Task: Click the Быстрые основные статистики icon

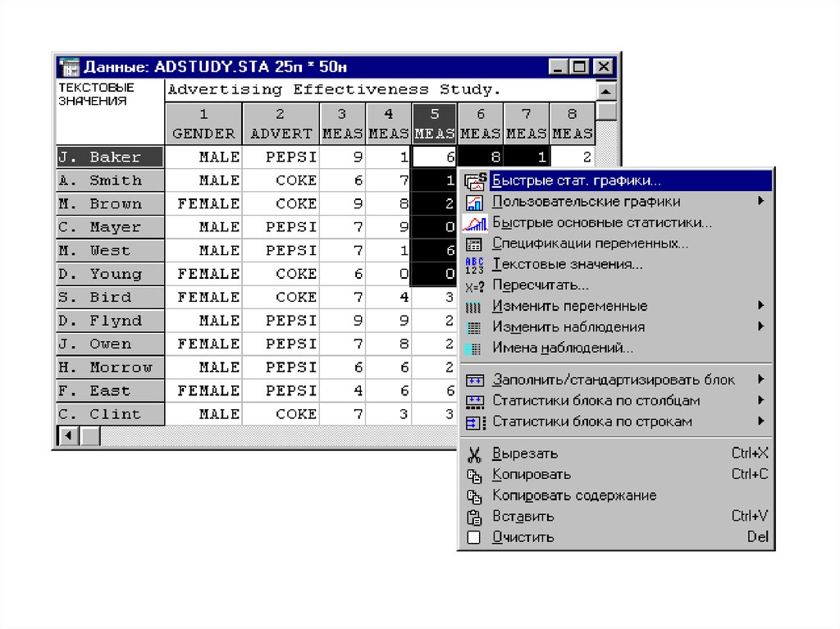Action: (x=475, y=222)
